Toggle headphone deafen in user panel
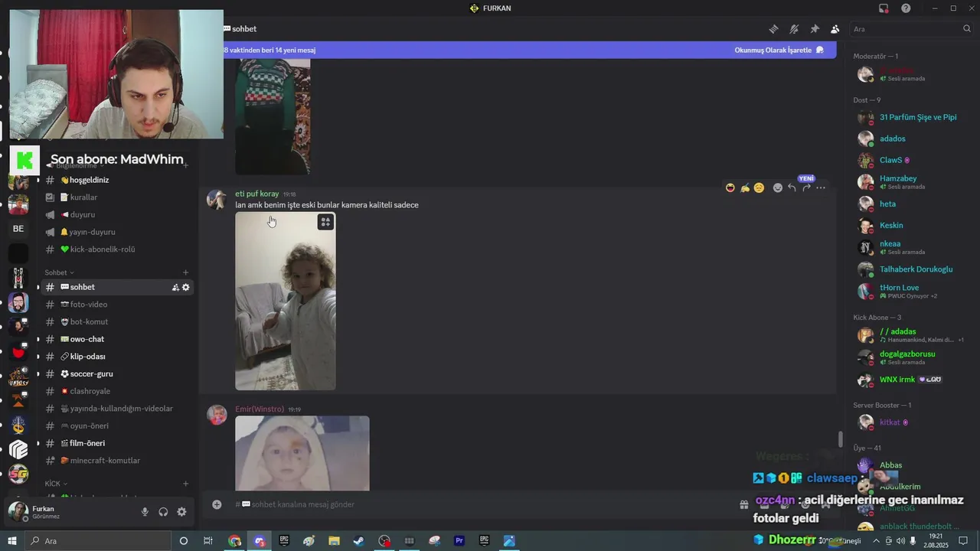Image resolution: width=980 pixels, height=551 pixels. (163, 512)
